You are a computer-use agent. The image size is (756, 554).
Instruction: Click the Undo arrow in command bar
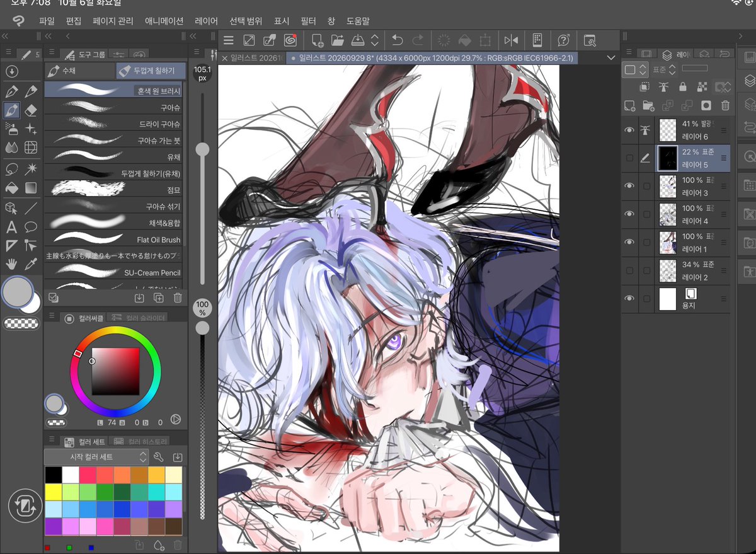(397, 40)
